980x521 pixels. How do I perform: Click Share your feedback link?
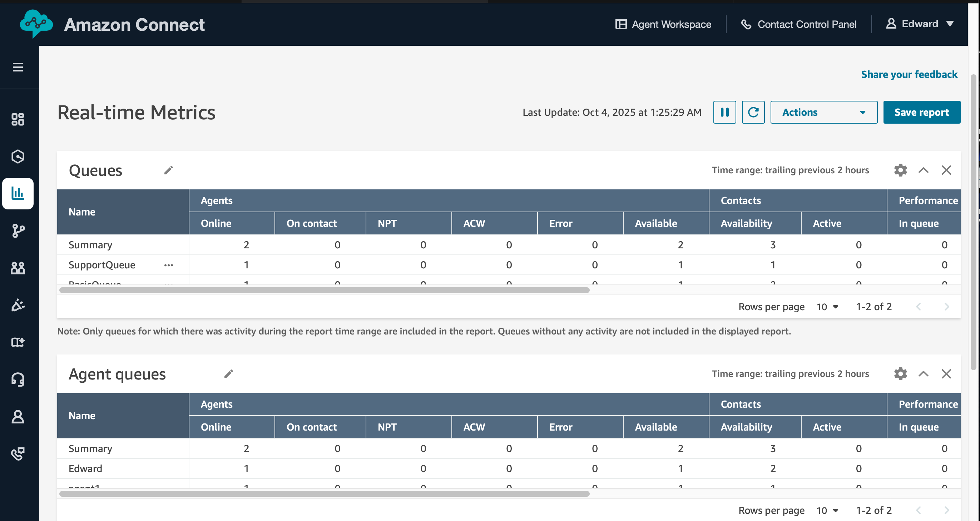pos(909,74)
